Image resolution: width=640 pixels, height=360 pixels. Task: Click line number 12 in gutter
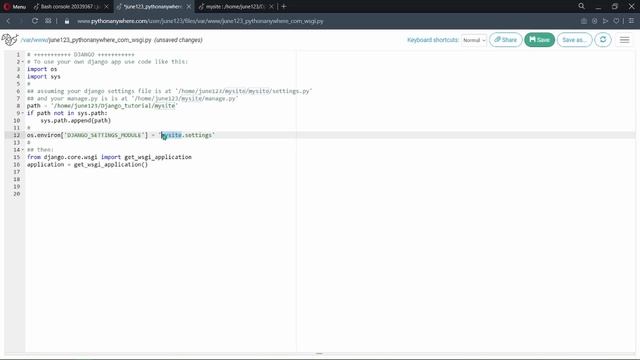(x=16, y=135)
